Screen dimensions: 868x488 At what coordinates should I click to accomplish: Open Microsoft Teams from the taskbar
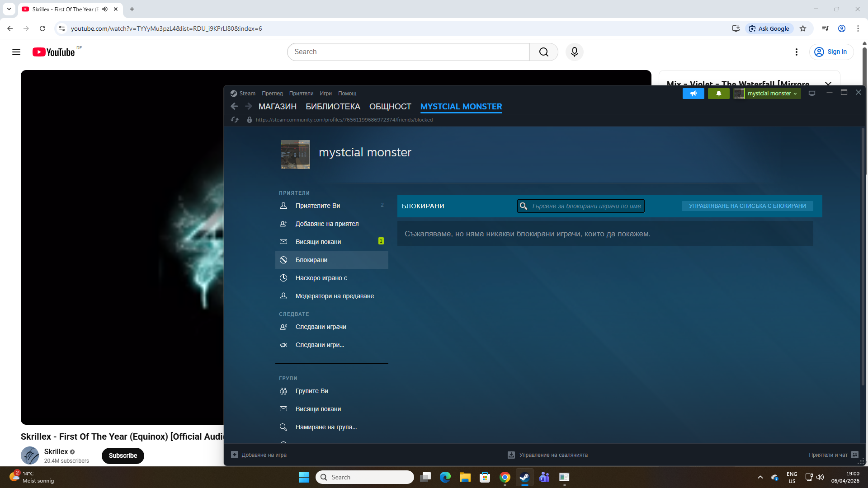544,477
